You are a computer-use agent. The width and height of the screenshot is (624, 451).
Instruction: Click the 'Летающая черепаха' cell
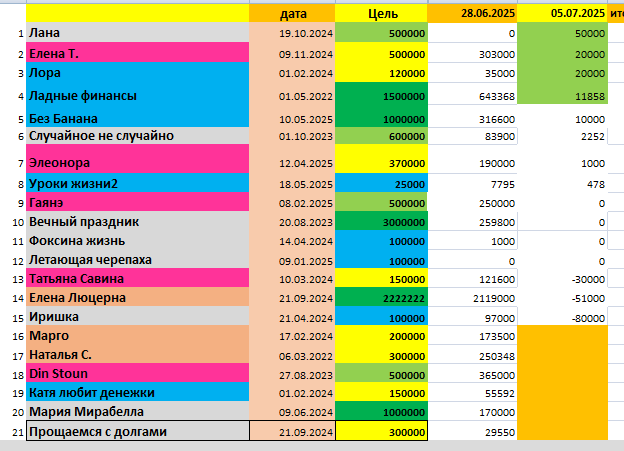(138, 259)
